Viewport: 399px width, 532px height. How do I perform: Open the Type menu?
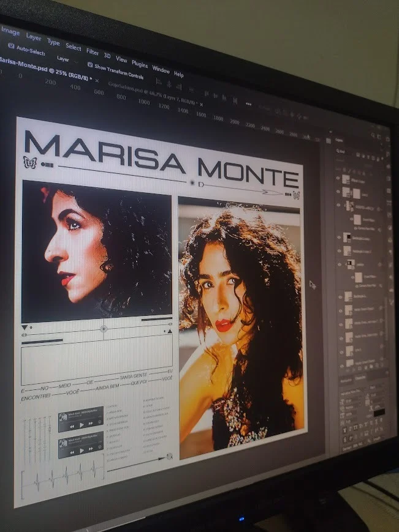pyautogui.click(x=53, y=42)
